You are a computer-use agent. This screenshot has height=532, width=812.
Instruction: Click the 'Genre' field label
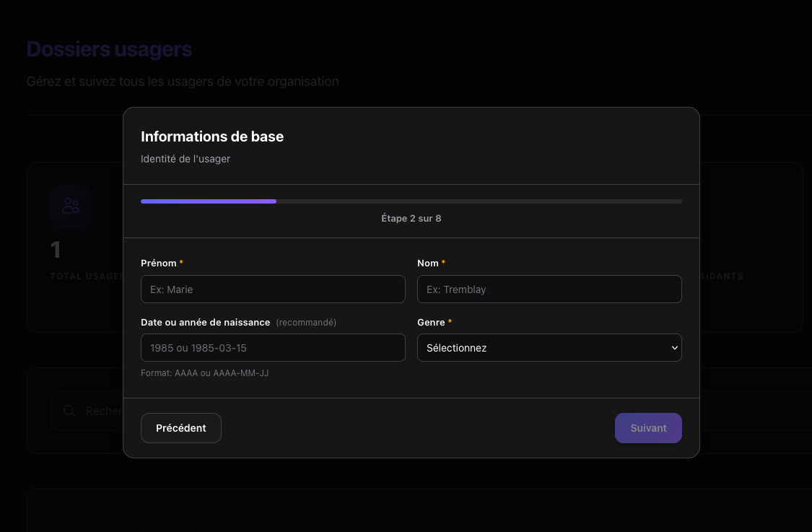coord(431,323)
